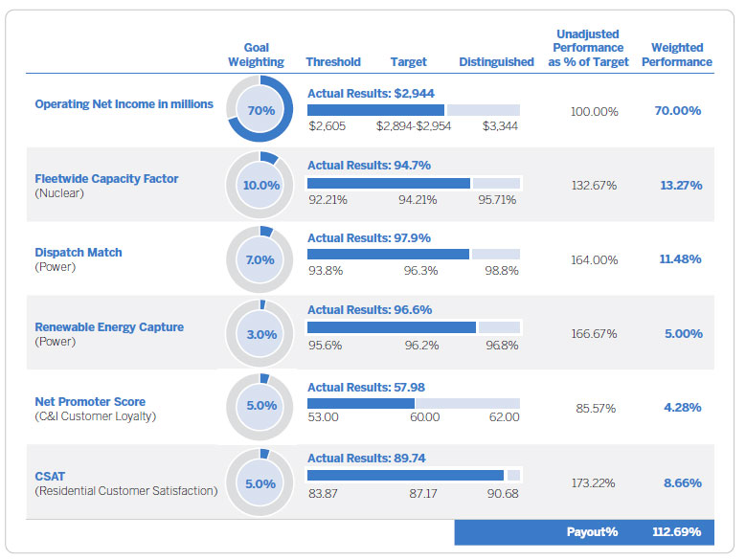Click the 10.0% Fleetwide Capacity Factor donut

coord(260,186)
